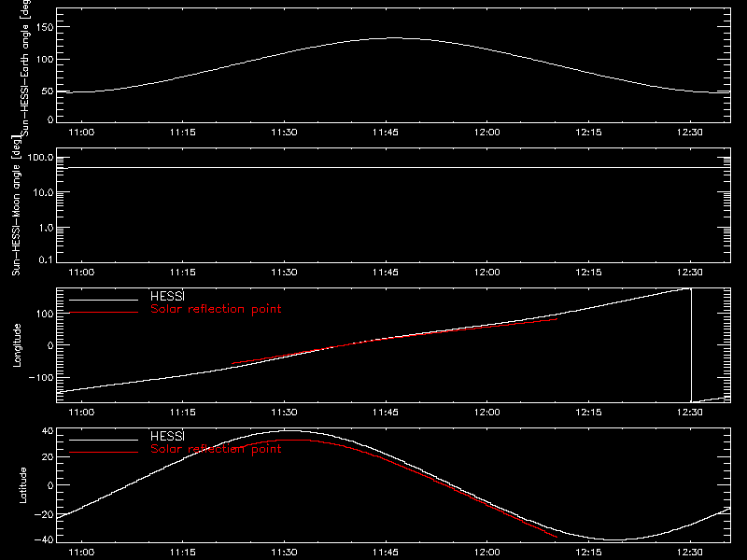Click the Latitude axis label

[x=22, y=484]
